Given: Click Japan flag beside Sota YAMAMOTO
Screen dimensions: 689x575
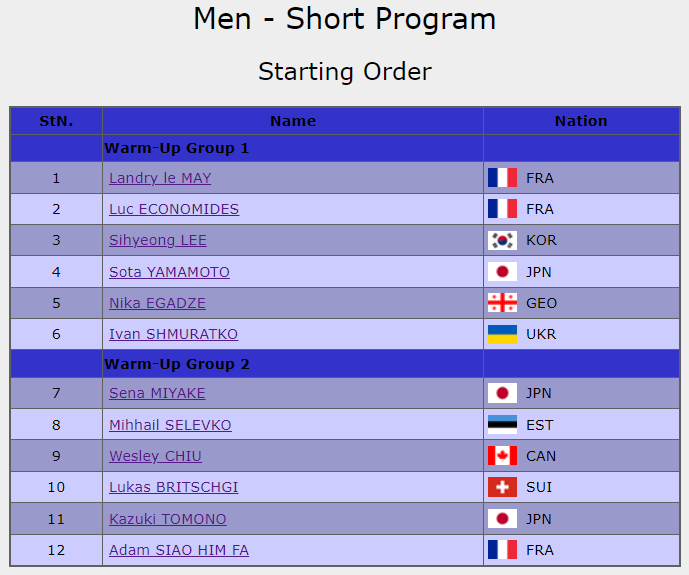Looking at the screenshot, I should pyautogui.click(x=502, y=272).
